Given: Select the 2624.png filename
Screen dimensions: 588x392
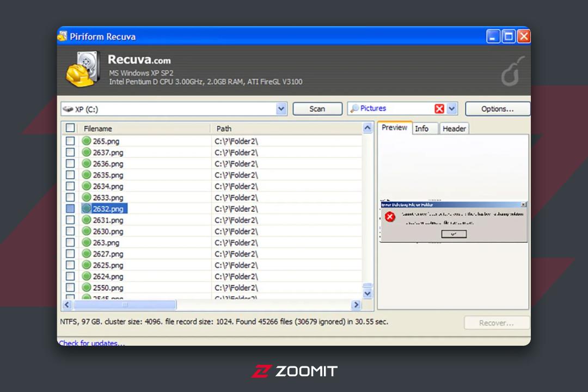Looking at the screenshot, I should [x=108, y=277].
